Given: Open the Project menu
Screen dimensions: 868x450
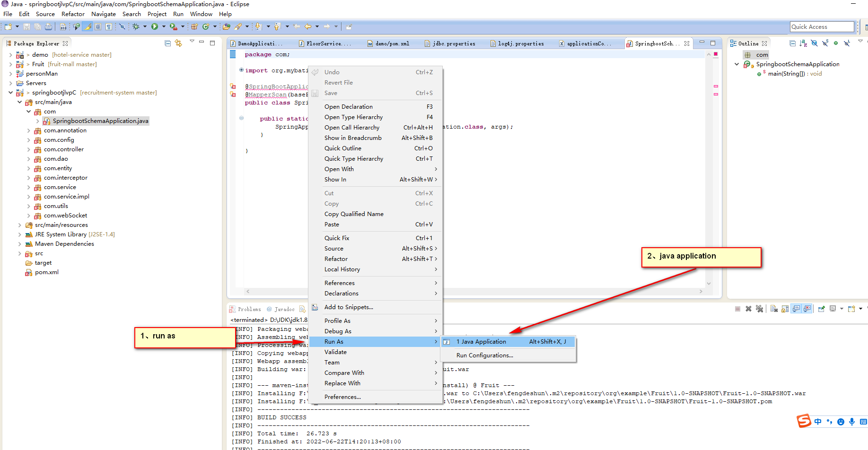Looking at the screenshot, I should click(157, 14).
